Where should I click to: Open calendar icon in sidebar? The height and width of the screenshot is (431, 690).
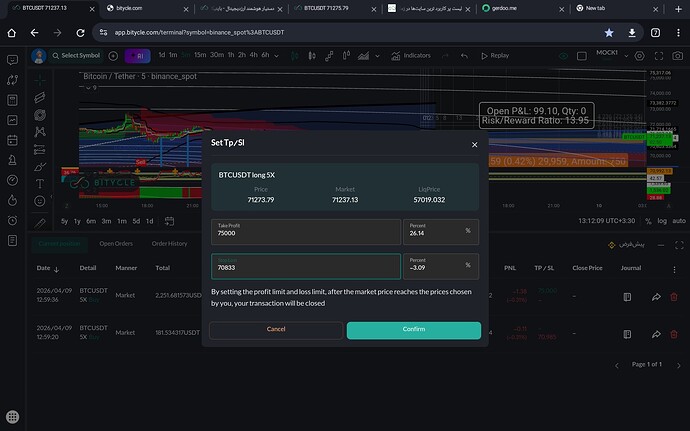point(12,140)
